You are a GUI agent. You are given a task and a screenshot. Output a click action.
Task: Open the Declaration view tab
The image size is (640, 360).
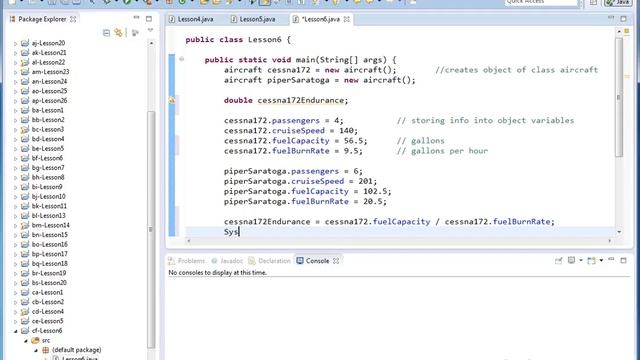click(270, 261)
